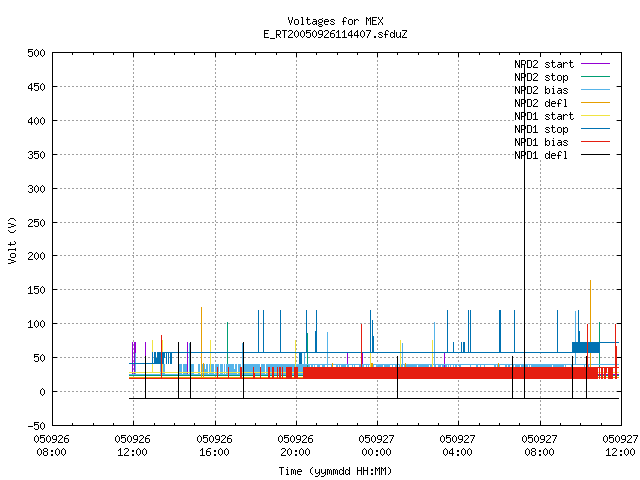This screenshot has height=480, width=640.
Task: Click the y-axis tick label 100
Action: click(x=36, y=324)
